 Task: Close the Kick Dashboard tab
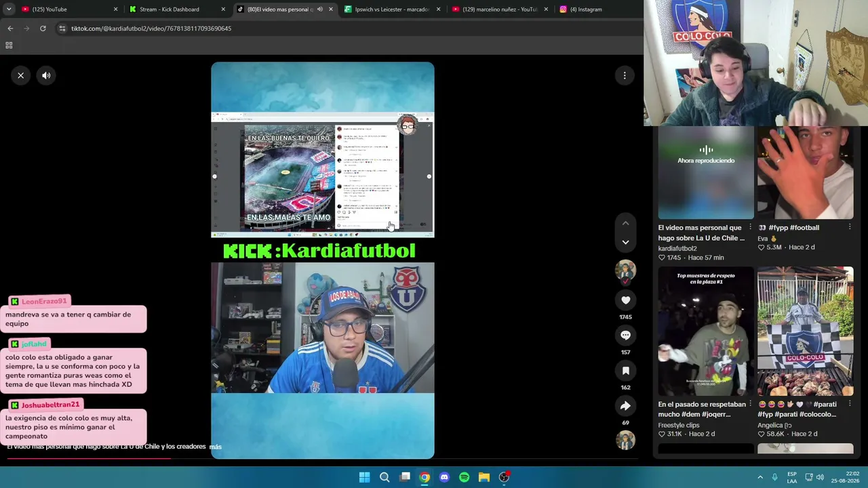click(x=223, y=9)
